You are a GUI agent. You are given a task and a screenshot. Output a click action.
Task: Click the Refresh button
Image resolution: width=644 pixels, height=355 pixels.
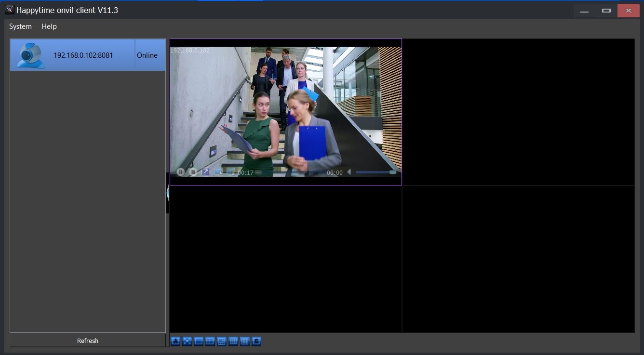pos(88,341)
